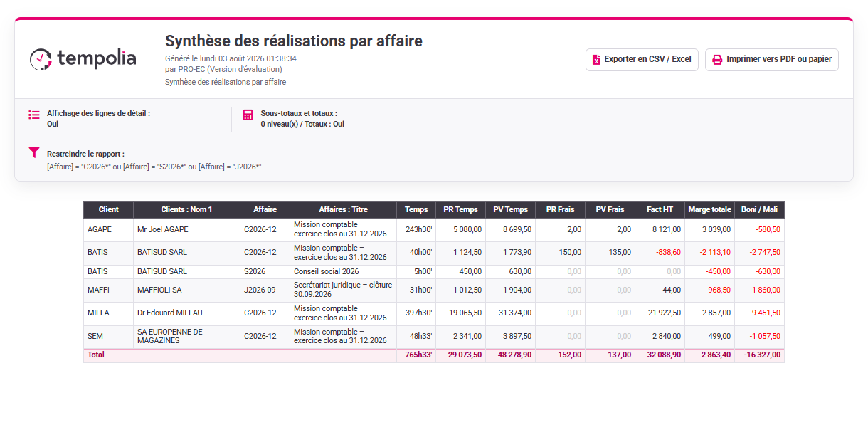
Task: Print the report to PDF or paper
Action: (772, 60)
